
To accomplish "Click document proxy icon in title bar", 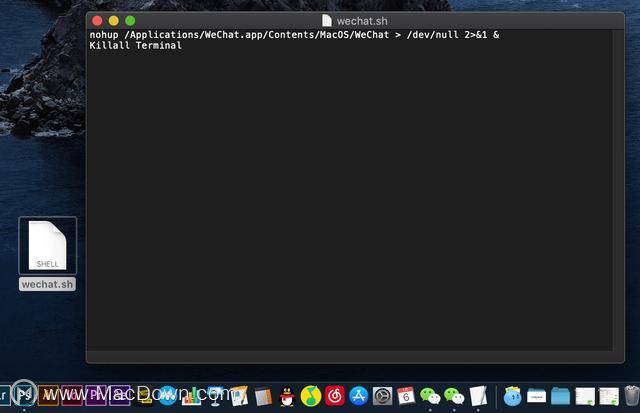I will click(x=327, y=20).
